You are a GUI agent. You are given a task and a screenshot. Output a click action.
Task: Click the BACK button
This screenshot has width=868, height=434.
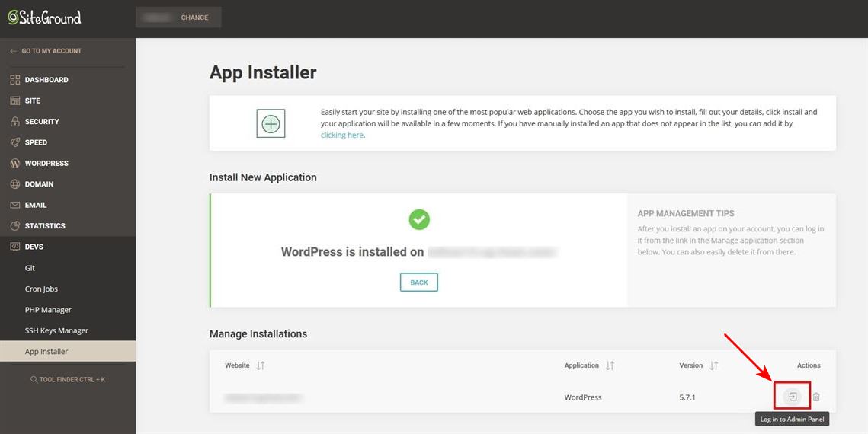[x=419, y=282]
